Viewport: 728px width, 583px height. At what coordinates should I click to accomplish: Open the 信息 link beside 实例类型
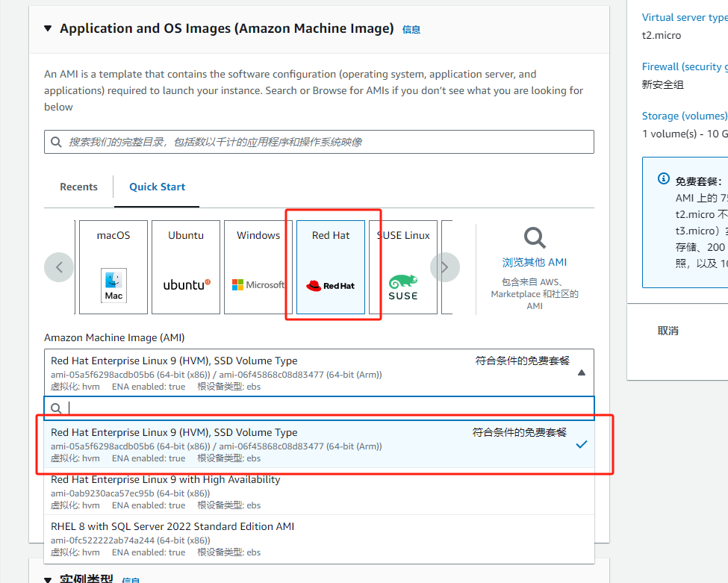(131, 580)
